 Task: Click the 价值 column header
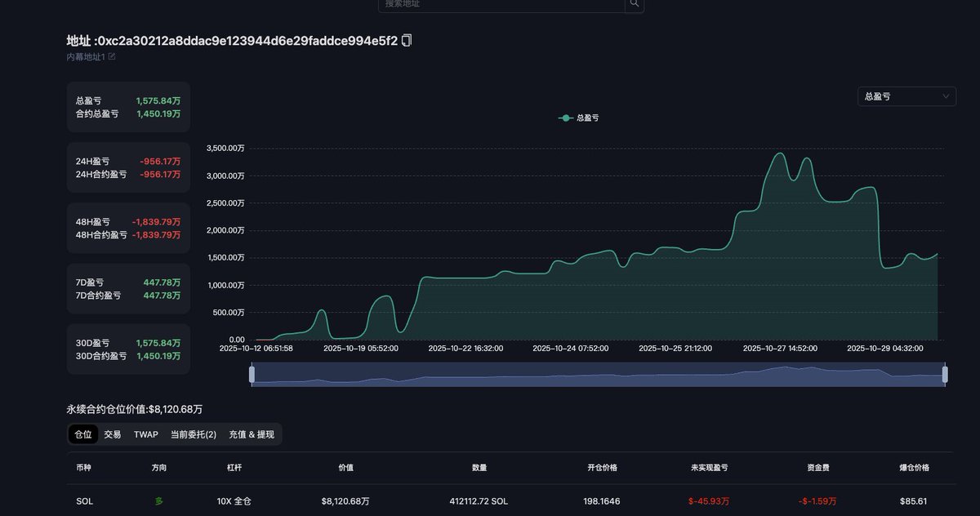[345, 468]
